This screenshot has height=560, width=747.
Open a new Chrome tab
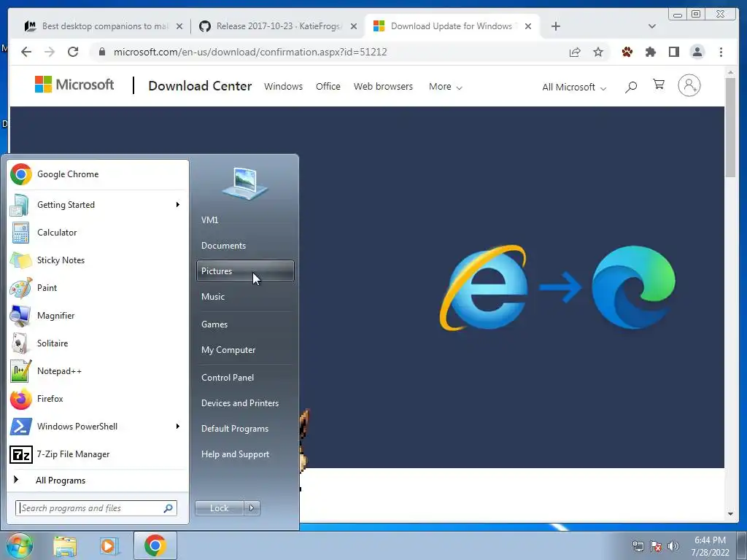(555, 26)
